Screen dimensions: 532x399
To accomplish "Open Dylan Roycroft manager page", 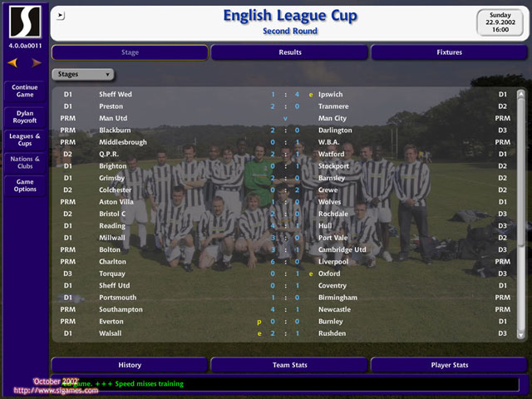I will [25, 117].
